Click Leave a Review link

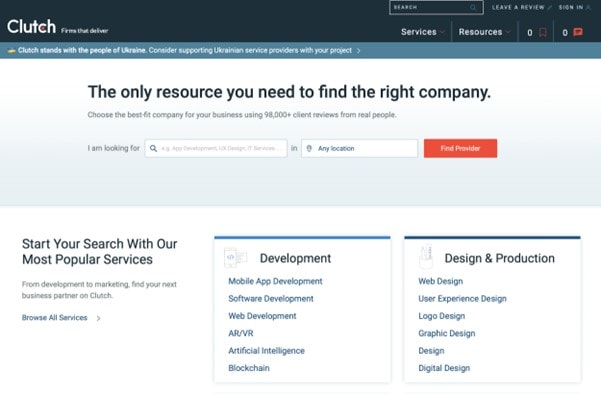[518, 7]
